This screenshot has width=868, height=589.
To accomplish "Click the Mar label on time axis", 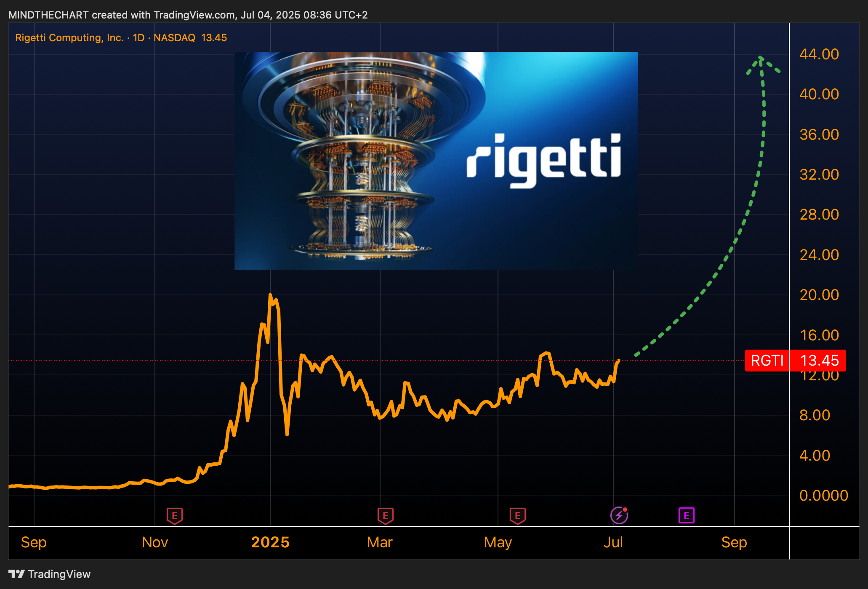I will [x=380, y=542].
